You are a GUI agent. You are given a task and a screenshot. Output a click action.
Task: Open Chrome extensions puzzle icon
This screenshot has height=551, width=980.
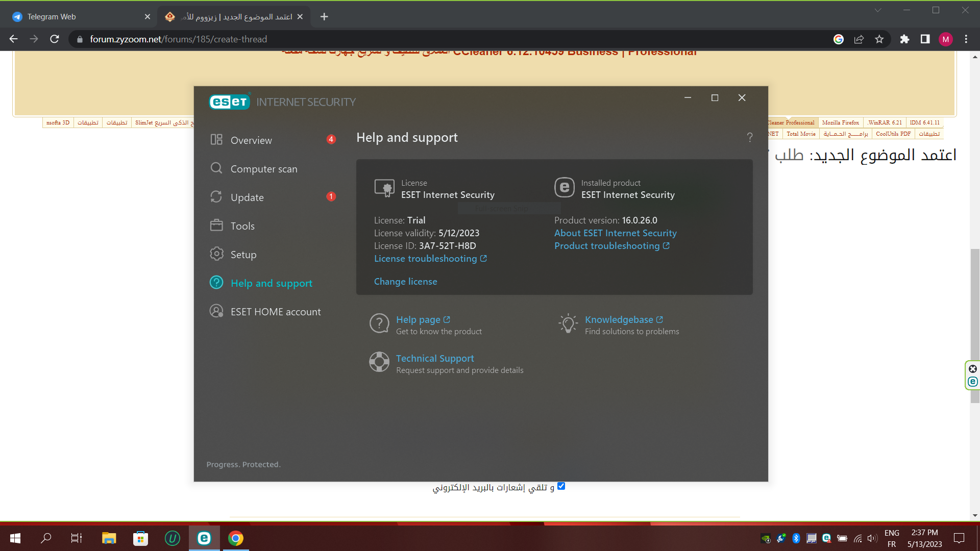[904, 39]
